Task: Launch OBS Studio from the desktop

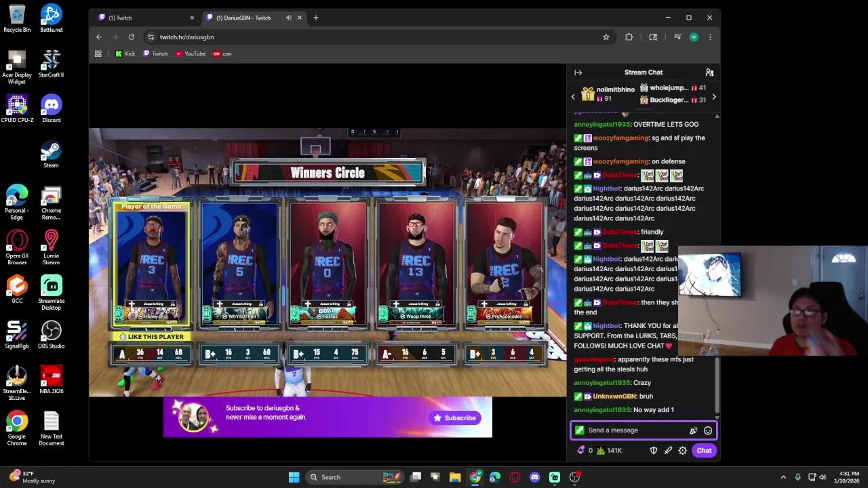Action: (51, 335)
